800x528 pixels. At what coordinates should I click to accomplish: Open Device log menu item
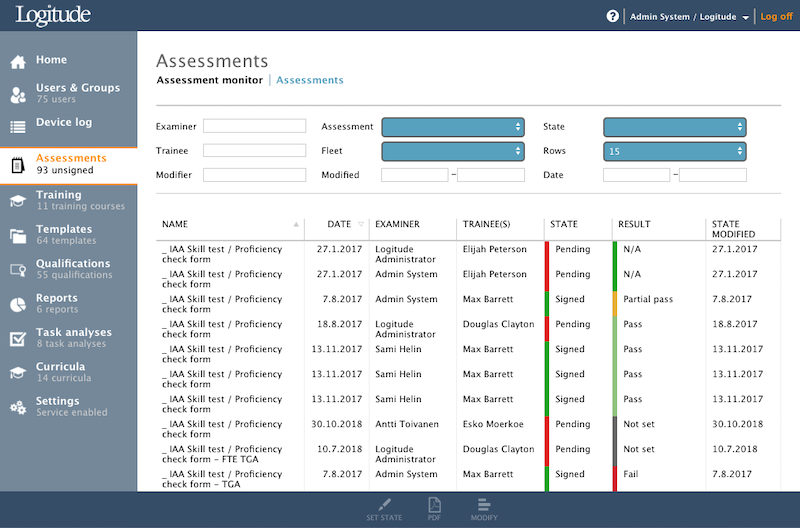click(x=64, y=122)
